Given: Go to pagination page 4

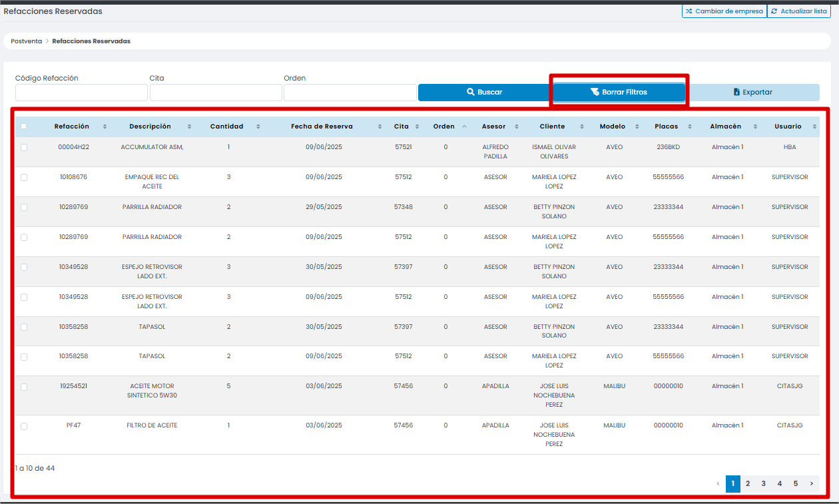Looking at the screenshot, I should click(780, 484).
